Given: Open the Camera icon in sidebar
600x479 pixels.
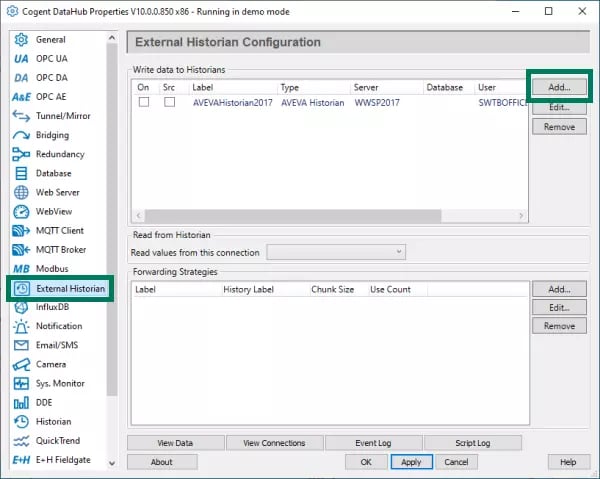Looking at the screenshot, I should pyautogui.click(x=21, y=364).
